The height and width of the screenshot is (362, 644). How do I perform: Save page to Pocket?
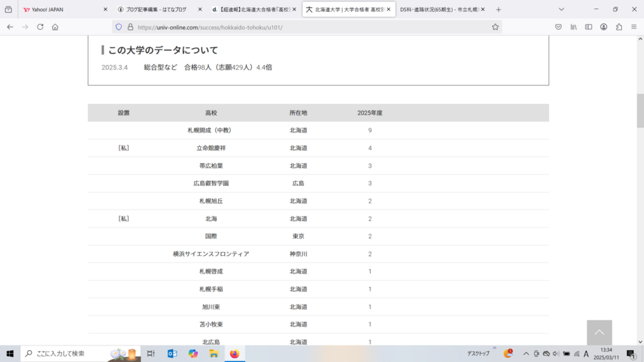(x=558, y=27)
